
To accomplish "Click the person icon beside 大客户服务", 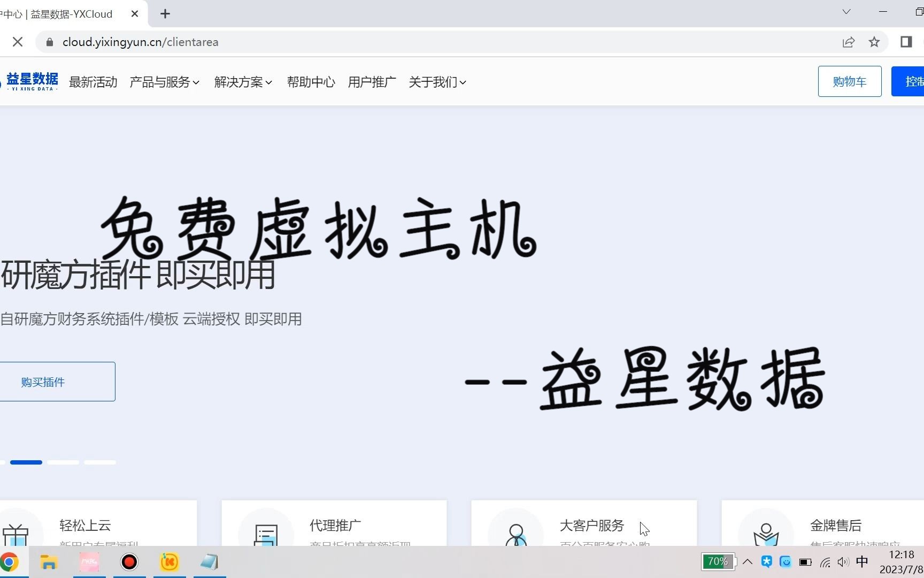I will pos(516,534).
